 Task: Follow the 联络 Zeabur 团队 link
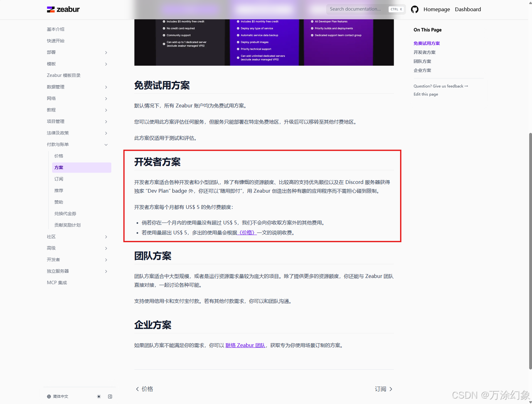[x=245, y=345]
